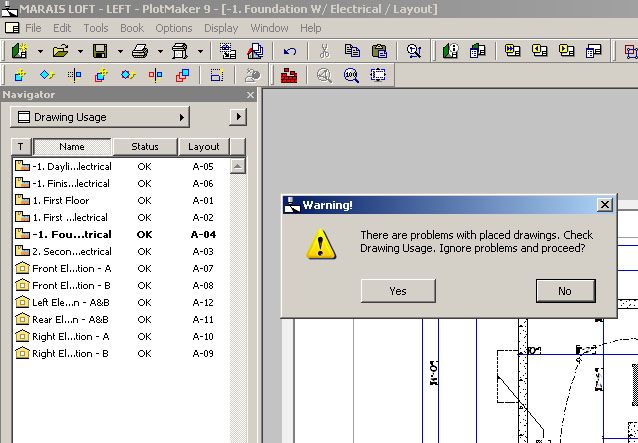This screenshot has height=443, width=638.
Task: Click Yes in the Warning dialog
Action: (398, 291)
